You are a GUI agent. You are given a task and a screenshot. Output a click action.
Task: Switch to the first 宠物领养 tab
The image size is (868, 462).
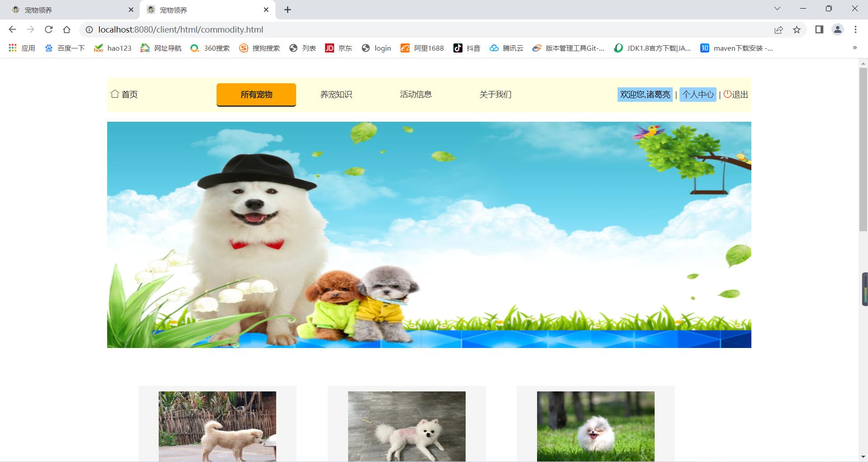(70, 10)
